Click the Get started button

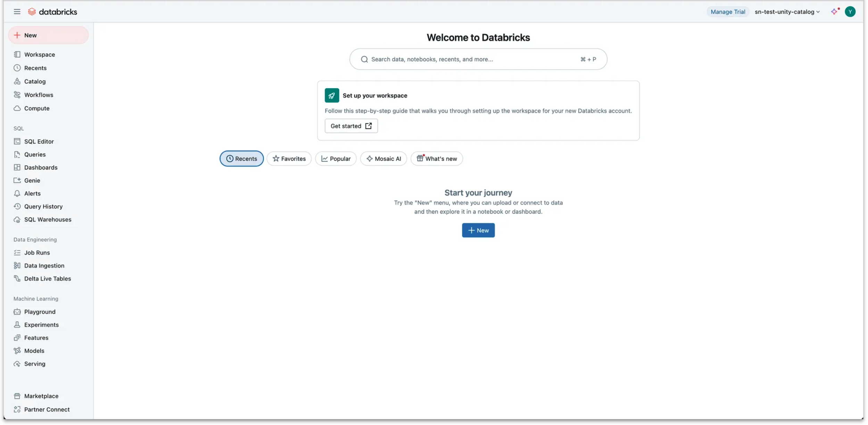pyautogui.click(x=351, y=126)
